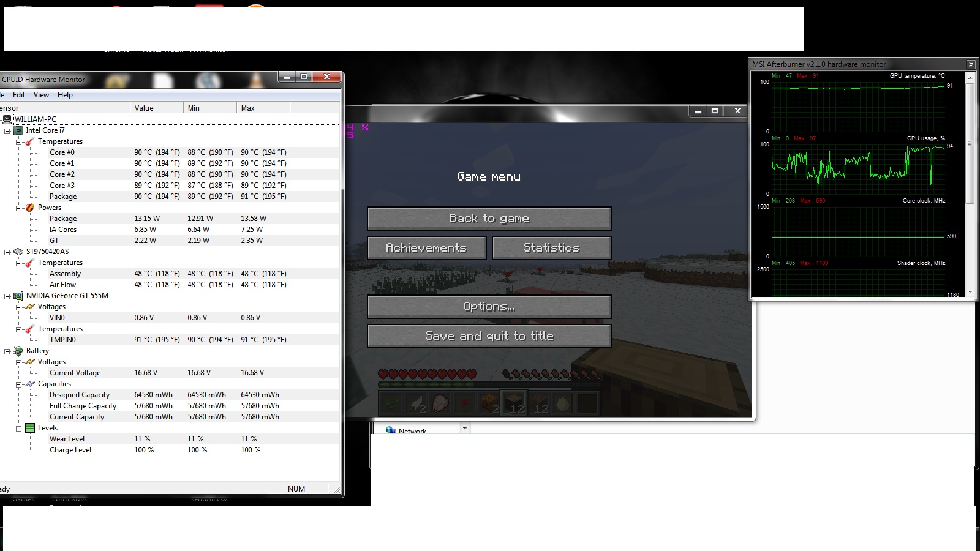This screenshot has height=551, width=980.
Task: Click Back to game button
Action: pyautogui.click(x=489, y=219)
